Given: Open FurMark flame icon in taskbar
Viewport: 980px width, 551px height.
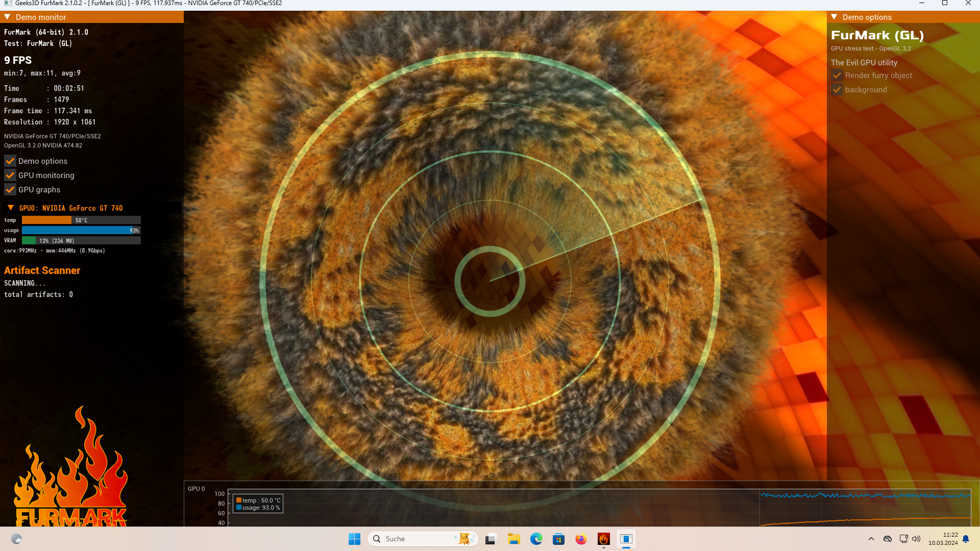Looking at the screenshot, I should pyautogui.click(x=603, y=539).
